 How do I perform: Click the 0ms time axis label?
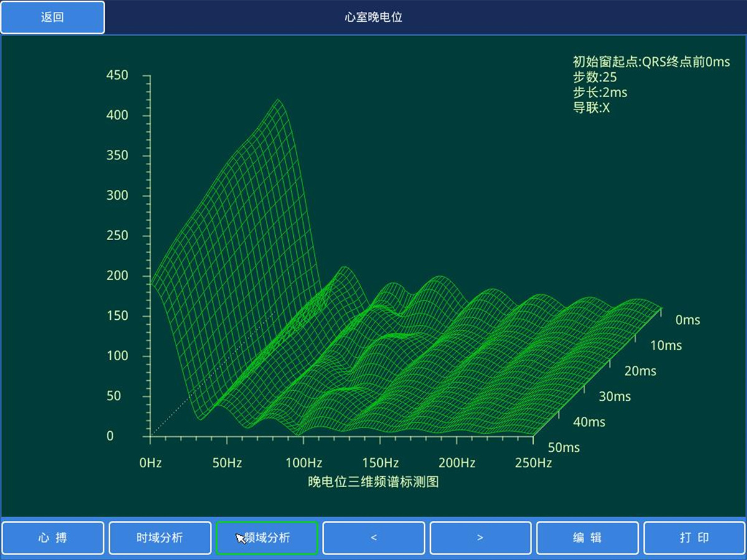(687, 320)
